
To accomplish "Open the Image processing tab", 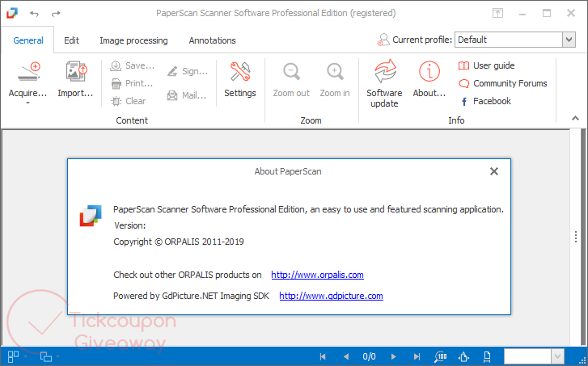I will (x=133, y=40).
